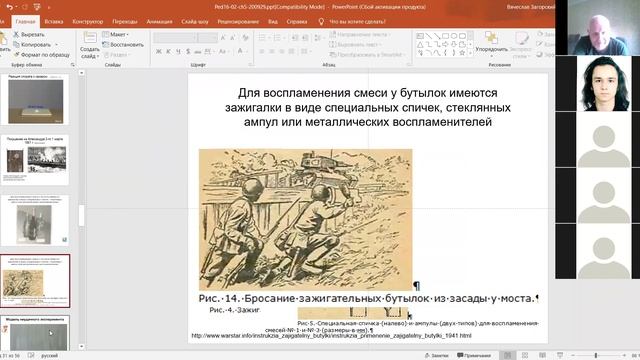
Task: Click zoom slider handle in status bar
Action: click(596, 356)
